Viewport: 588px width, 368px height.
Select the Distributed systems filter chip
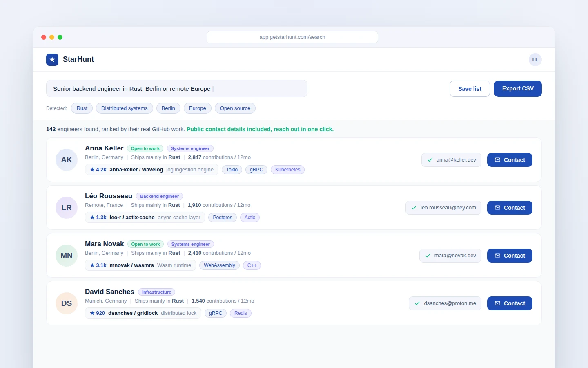(125, 108)
